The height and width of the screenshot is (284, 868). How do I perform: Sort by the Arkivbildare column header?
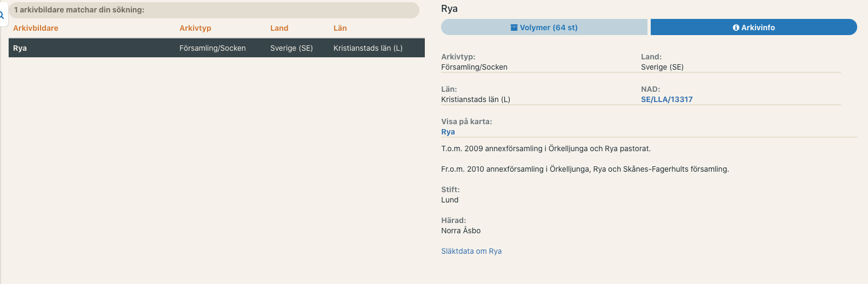click(36, 28)
